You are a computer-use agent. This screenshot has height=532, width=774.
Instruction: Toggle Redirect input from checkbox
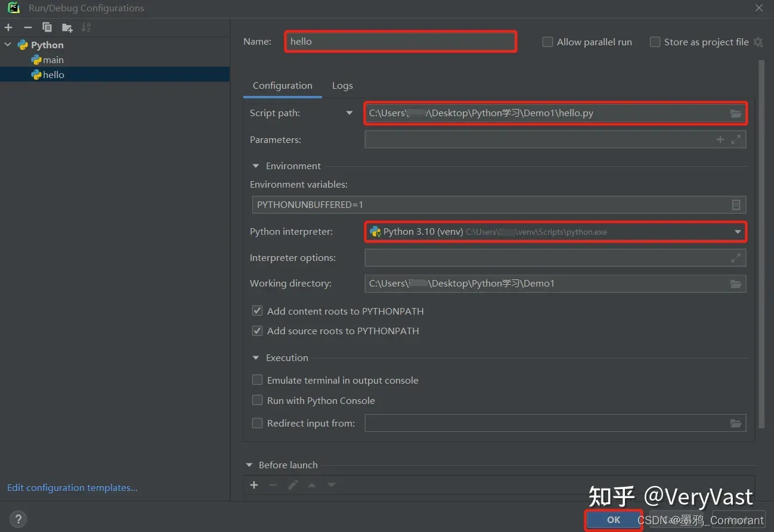coord(258,424)
